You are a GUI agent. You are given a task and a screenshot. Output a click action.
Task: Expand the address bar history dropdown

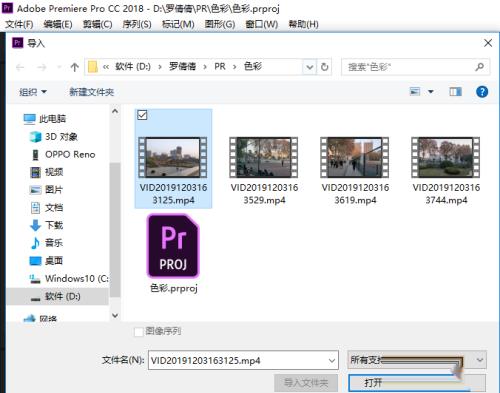point(309,67)
